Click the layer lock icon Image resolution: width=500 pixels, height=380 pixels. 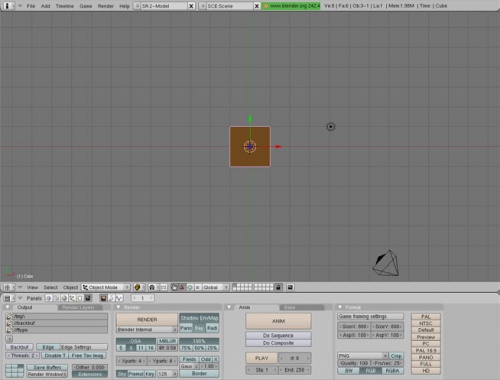pyautogui.click(x=278, y=287)
